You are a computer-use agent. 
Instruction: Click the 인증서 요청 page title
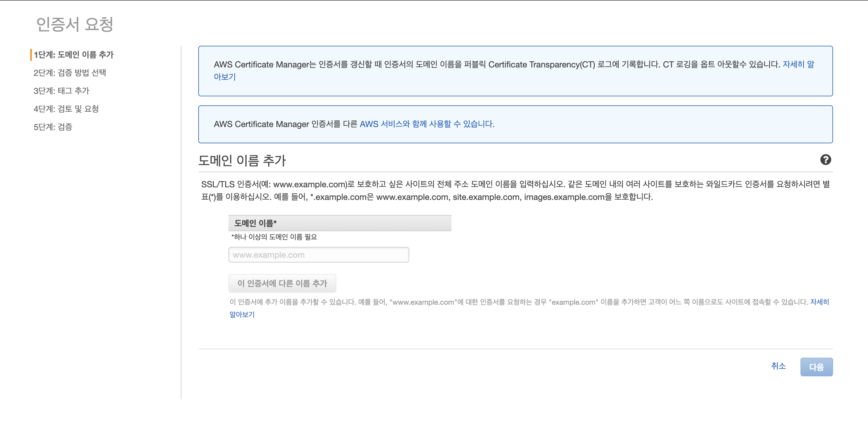tap(74, 25)
